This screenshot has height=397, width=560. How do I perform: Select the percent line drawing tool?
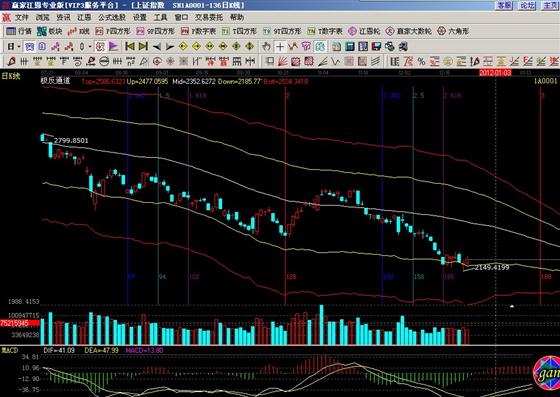coord(421,61)
